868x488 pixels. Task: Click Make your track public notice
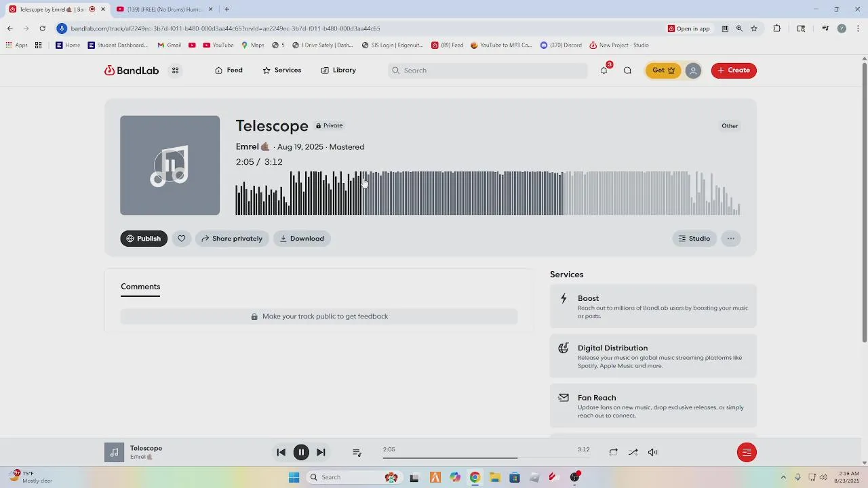[319, 317]
